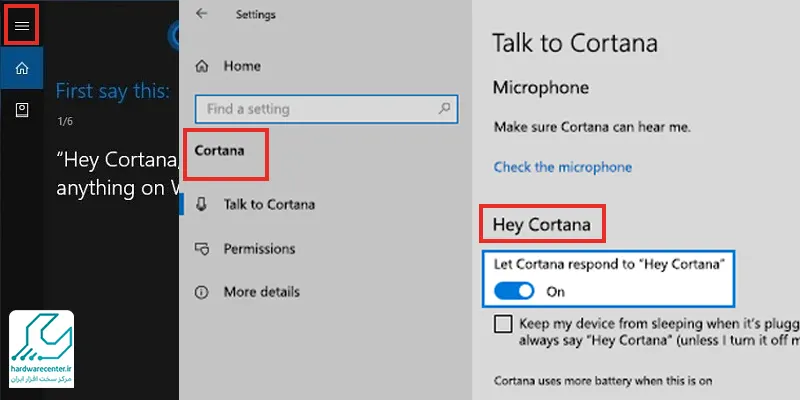Image resolution: width=800 pixels, height=400 pixels.
Task: Open the More details page
Action: tap(262, 292)
